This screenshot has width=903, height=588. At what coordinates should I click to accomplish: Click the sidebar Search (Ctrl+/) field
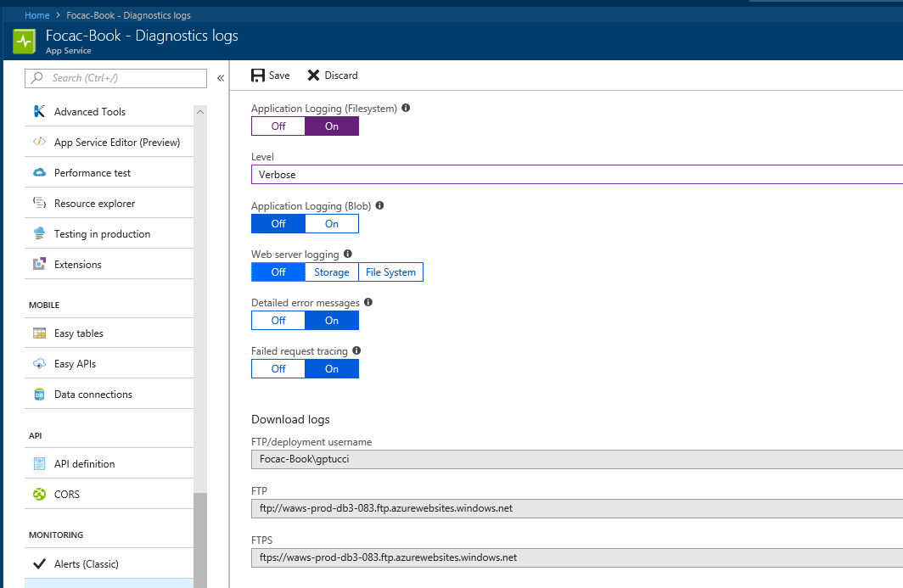(115, 78)
